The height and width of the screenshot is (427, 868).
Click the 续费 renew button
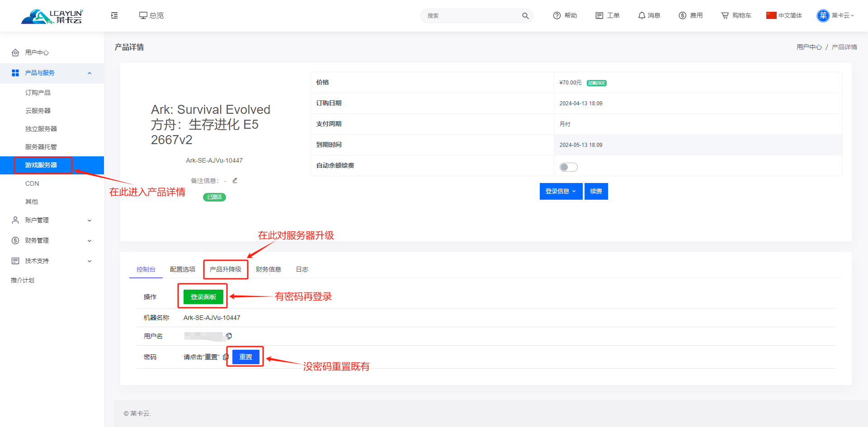coord(596,191)
